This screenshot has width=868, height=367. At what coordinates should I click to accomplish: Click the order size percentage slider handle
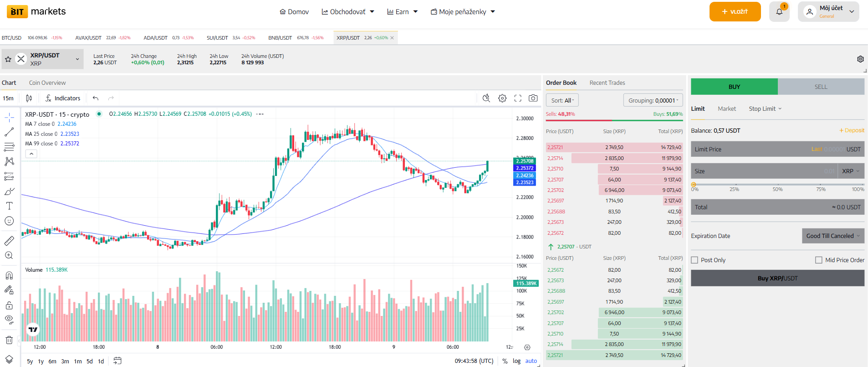[x=694, y=185]
